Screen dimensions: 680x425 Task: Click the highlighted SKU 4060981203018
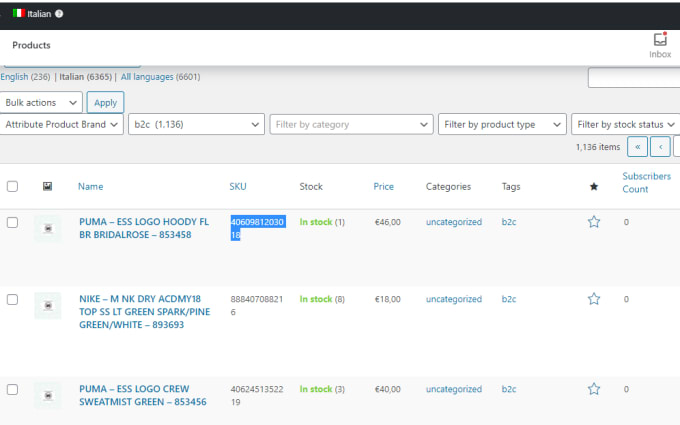[257, 229]
